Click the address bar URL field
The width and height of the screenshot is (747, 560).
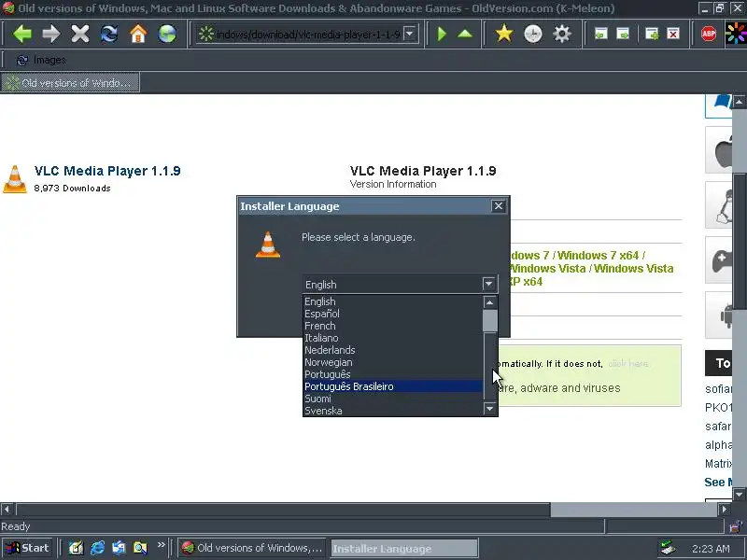click(x=307, y=34)
